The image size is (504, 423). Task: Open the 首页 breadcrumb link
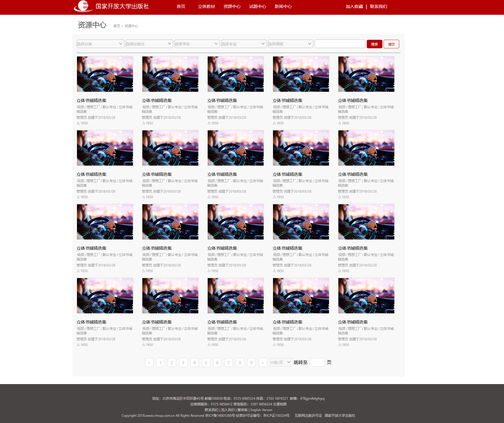[116, 26]
